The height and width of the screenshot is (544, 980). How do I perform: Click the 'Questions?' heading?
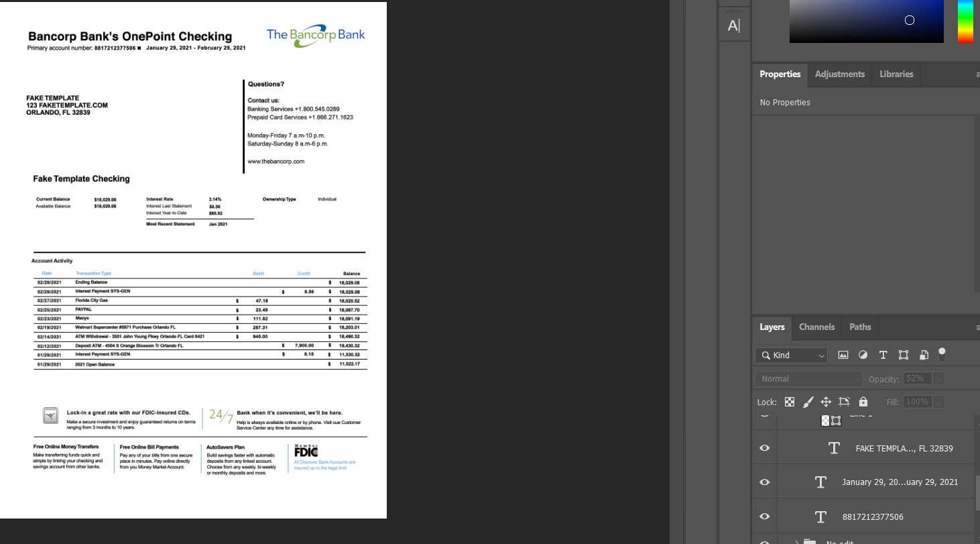265,84
